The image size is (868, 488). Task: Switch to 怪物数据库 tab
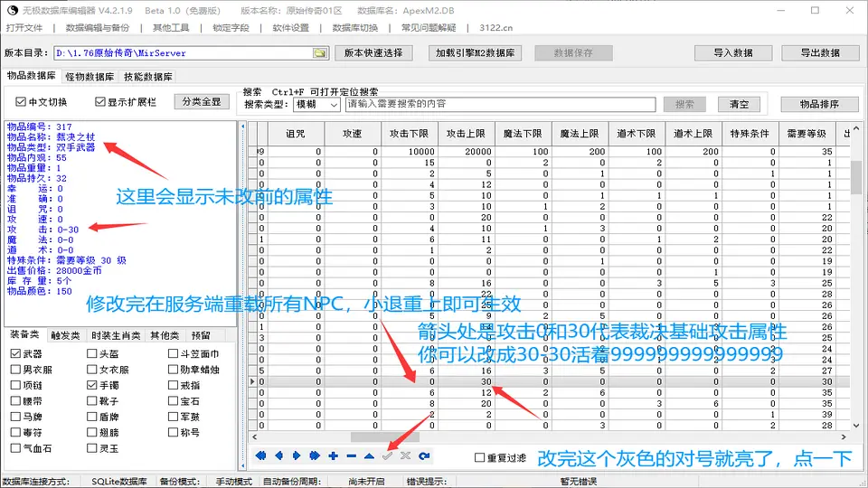(90, 76)
